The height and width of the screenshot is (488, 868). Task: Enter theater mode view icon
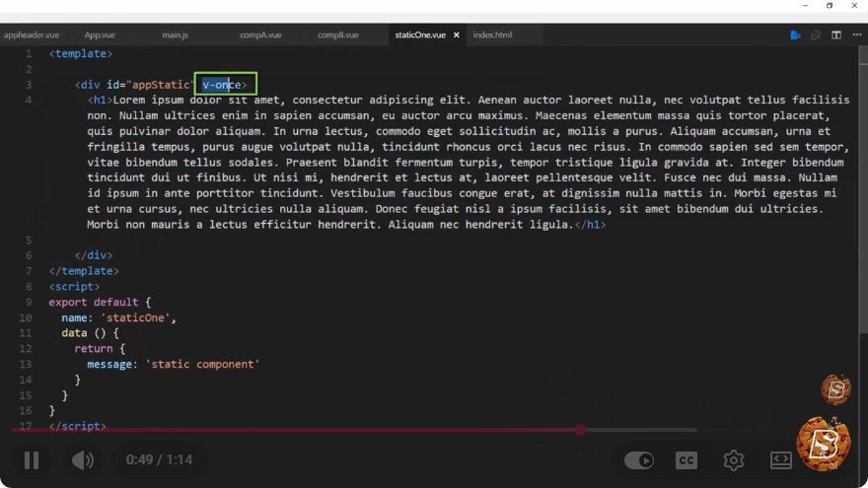click(780, 460)
